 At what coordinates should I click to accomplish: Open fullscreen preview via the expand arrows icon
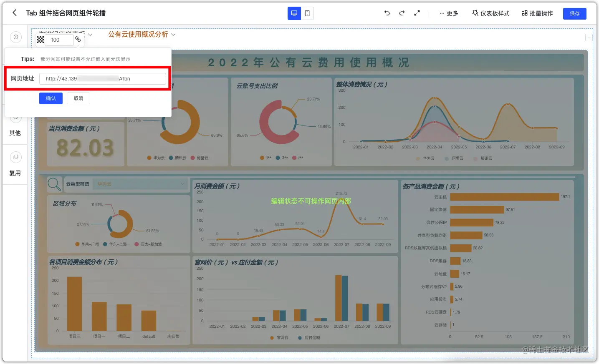point(417,13)
